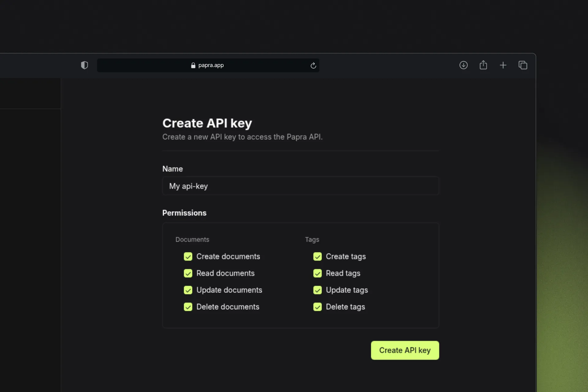Open the Downloads icon in toolbar
588x392 pixels.
click(x=464, y=65)
